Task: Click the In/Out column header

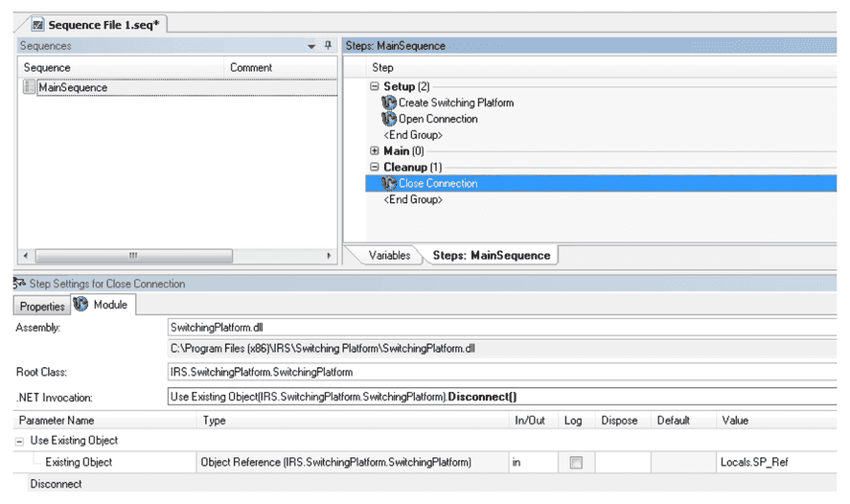Action: coord(534,421)
